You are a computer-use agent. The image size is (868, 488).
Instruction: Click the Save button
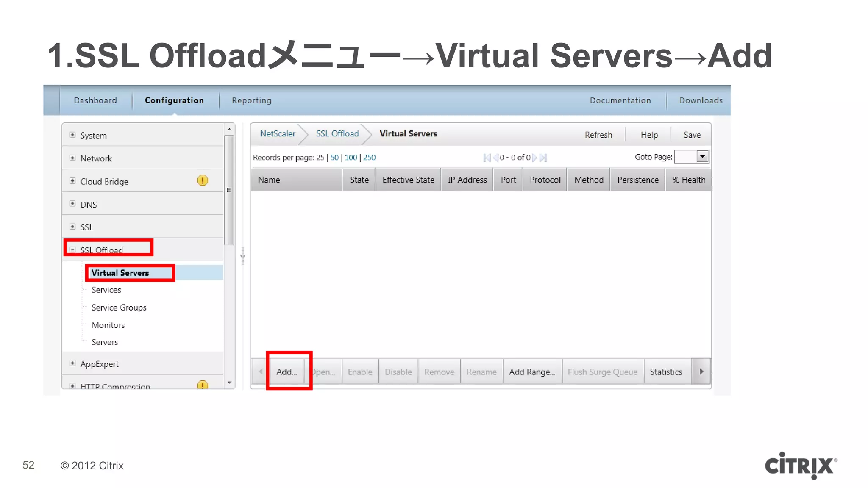(692, 135)
